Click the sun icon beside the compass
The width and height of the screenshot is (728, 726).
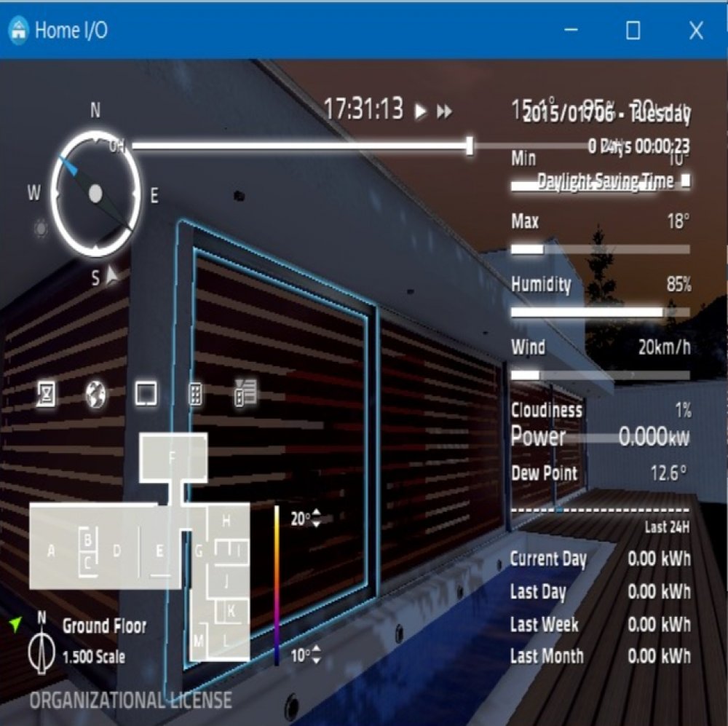40,229
